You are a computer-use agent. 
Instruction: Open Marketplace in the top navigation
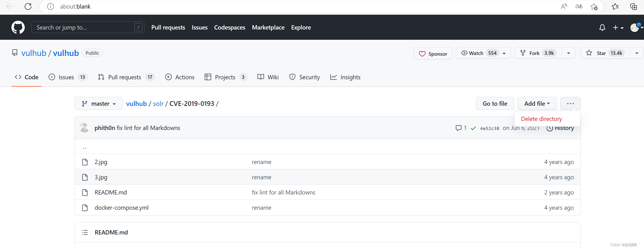[268, 27]
